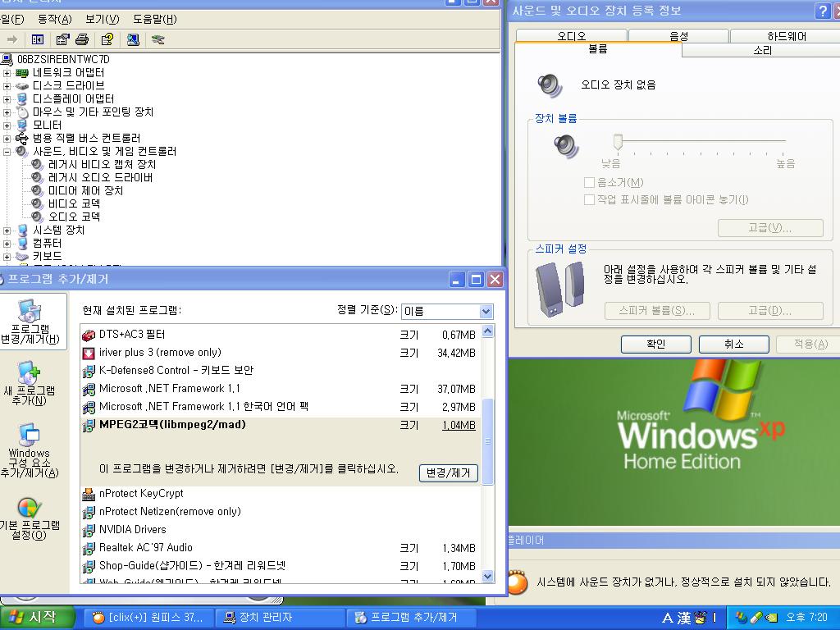Click the 변경/제거 button for MPEG2 codec

click(449, 473)
